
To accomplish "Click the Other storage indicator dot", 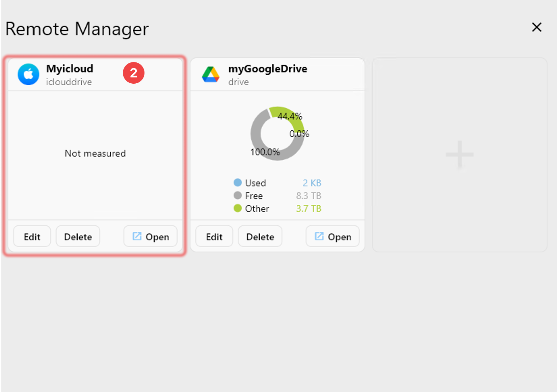I will click(x=238, y=208).
